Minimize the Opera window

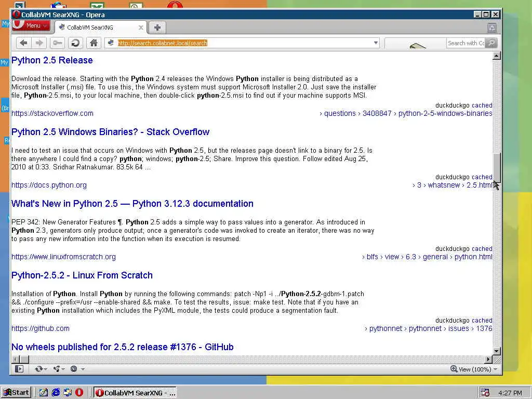pyautogui.click(x=478, y=14)
